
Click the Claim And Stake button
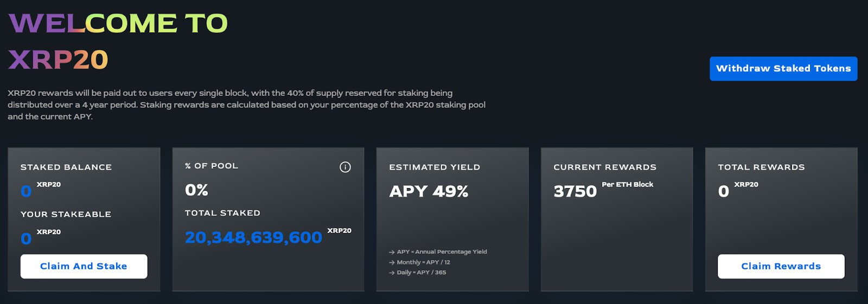[84, 266]
